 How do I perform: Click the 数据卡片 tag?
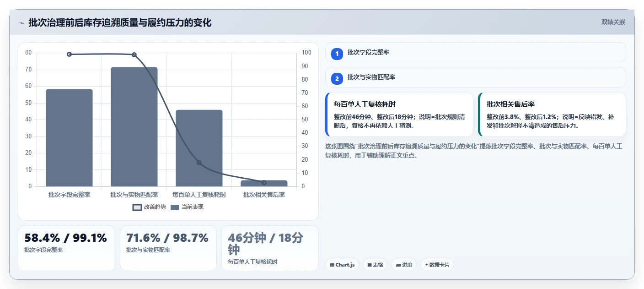tap(437, 265)
